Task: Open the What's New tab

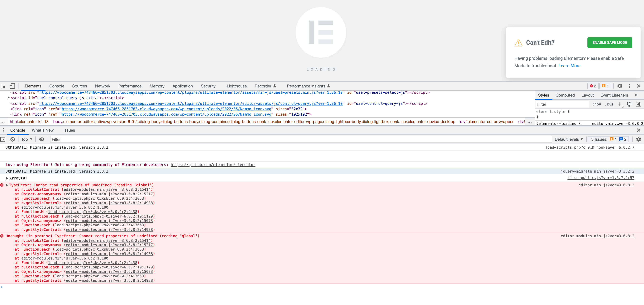Action: [42, 130]
